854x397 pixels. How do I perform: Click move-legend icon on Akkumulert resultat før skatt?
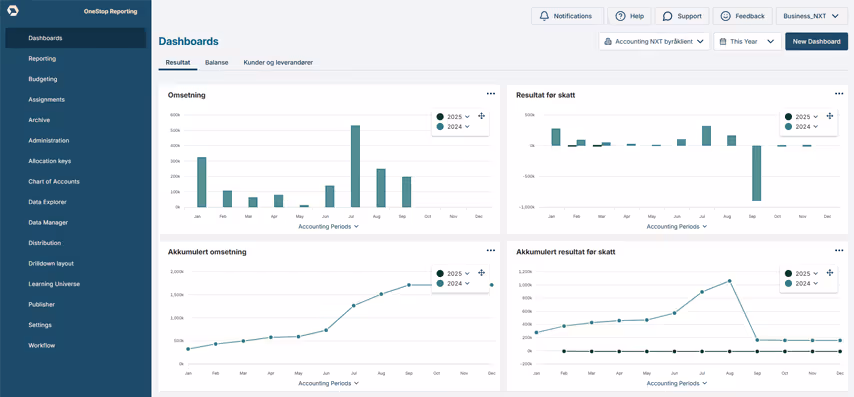point(829,273)
